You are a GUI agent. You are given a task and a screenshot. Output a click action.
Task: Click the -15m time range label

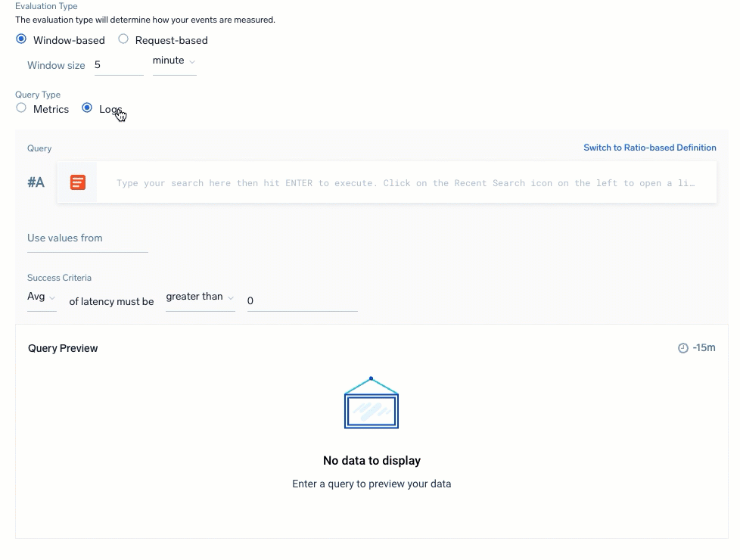[703, 347]
